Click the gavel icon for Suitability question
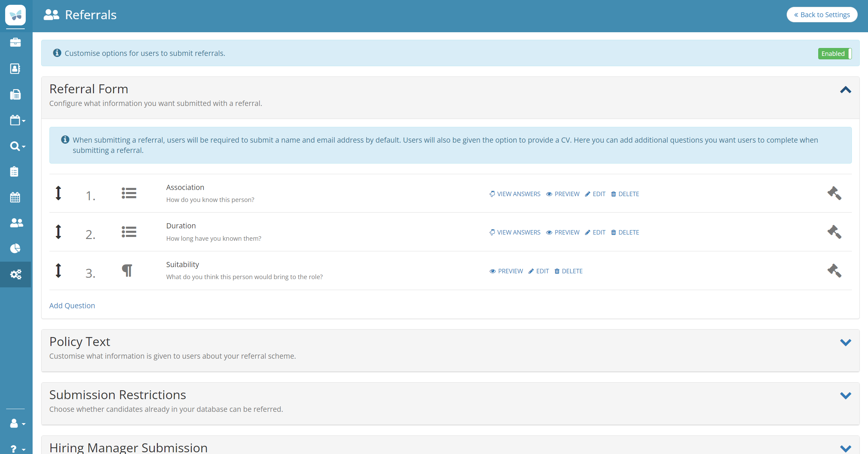868x454 pixels. click(834, 271)
